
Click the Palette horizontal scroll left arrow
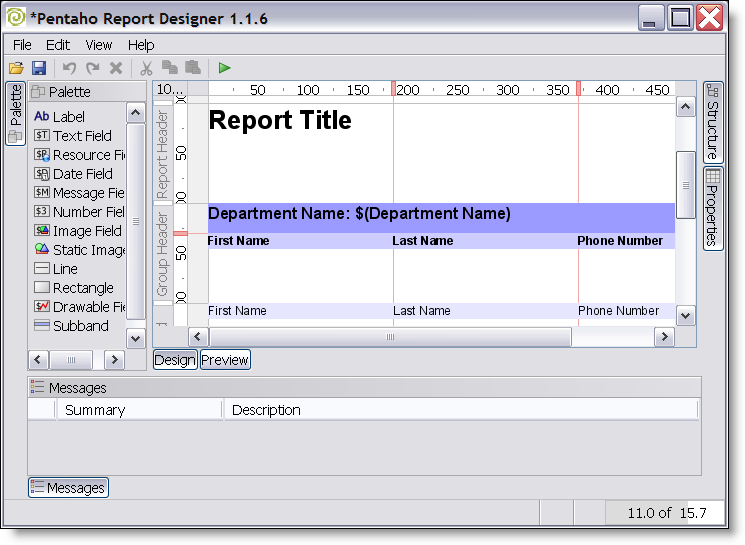point(38,360)
